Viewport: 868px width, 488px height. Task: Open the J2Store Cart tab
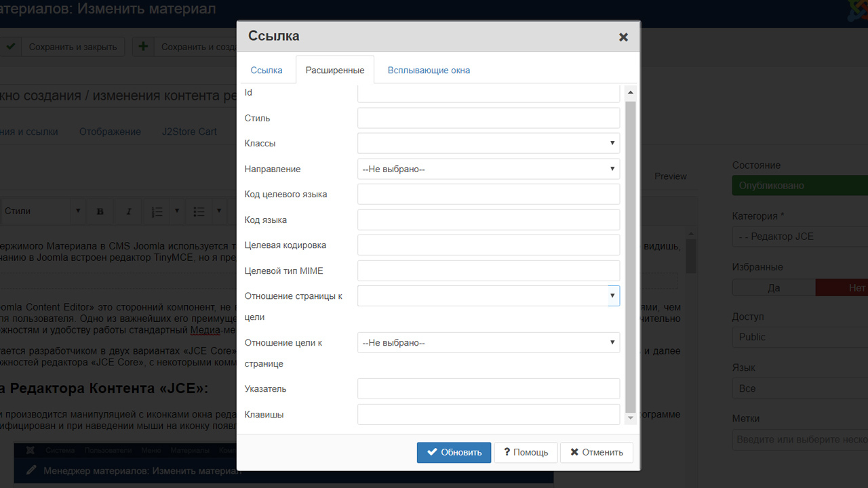pyautogui.click(x=189, y=131)
